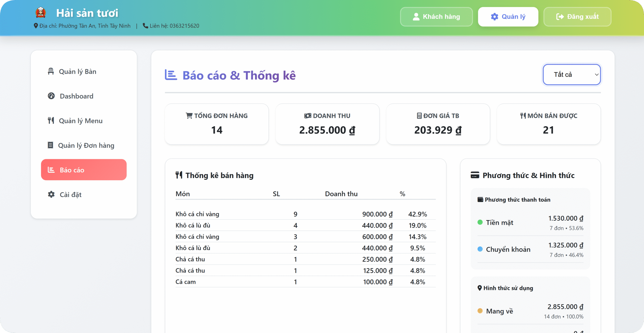Switch to Khách hàng view button
The width and height of the screenshot is (644, 333).
point(436,17)
